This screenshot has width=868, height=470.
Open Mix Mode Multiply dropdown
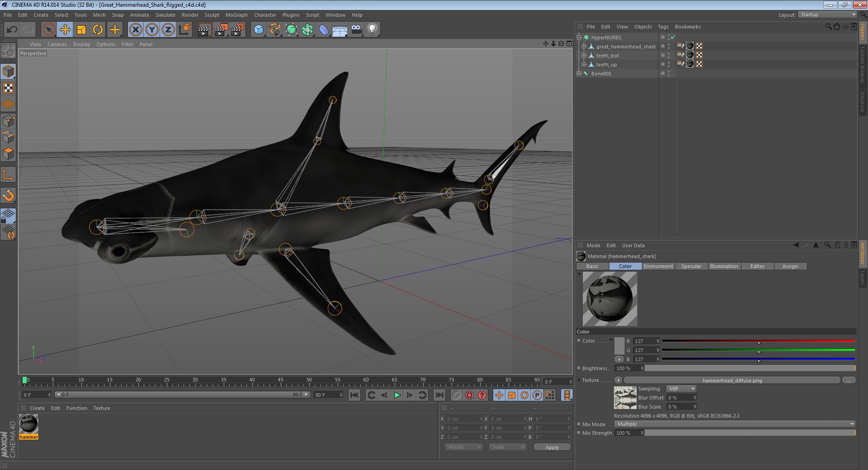click(x=735, y=424)
